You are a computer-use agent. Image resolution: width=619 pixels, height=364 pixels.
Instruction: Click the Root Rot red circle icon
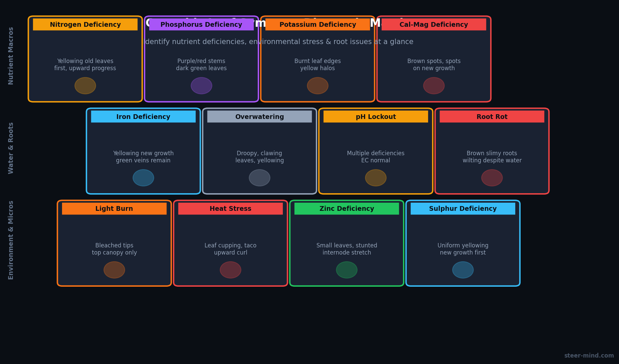[x=492, y=178]
